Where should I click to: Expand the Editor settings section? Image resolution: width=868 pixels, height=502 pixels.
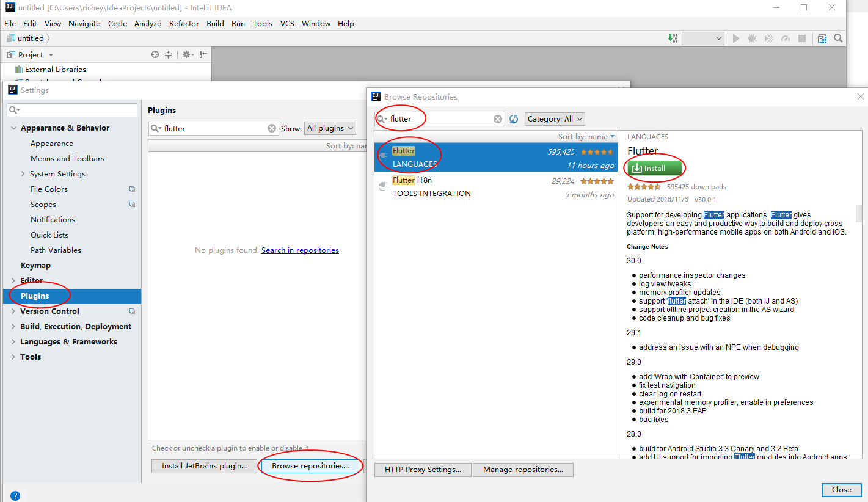(x=13, y=281)
